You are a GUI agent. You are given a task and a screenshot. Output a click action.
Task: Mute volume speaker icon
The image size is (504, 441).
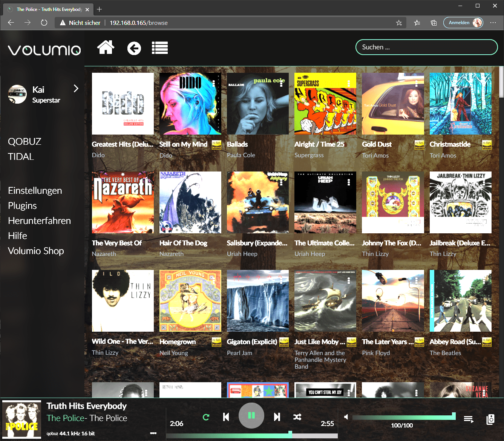(346, 417)
